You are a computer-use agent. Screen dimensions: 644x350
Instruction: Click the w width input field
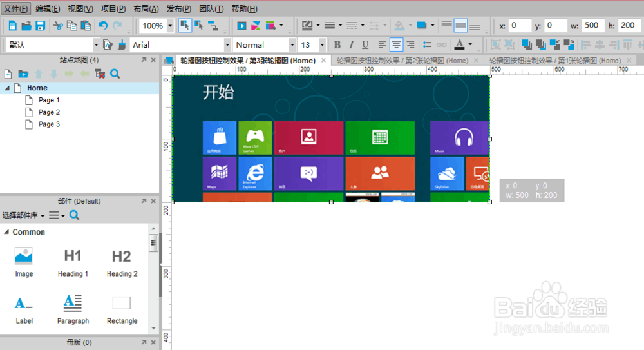click(592, 26)
